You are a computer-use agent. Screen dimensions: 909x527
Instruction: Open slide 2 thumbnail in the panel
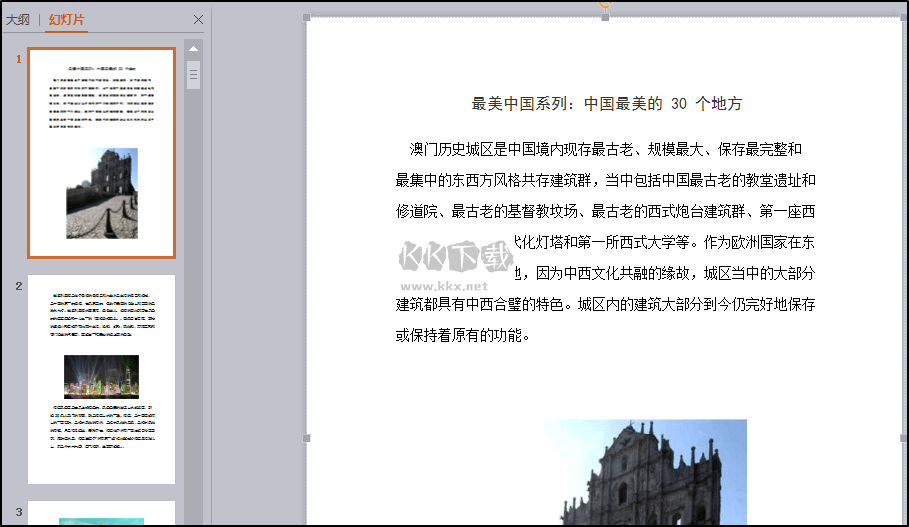(x=101, y=379)
